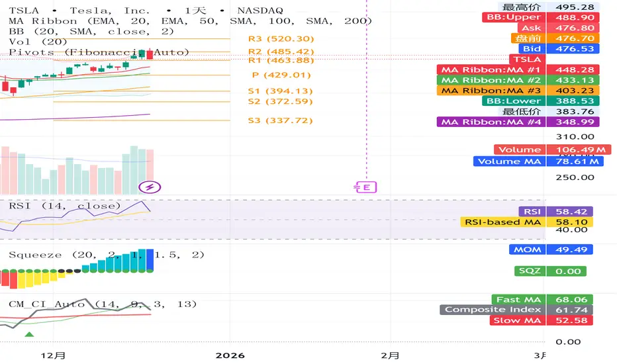Click MA Ribbon:MA #2 433.13 label

pyautogui.click(x=518, y=80)
